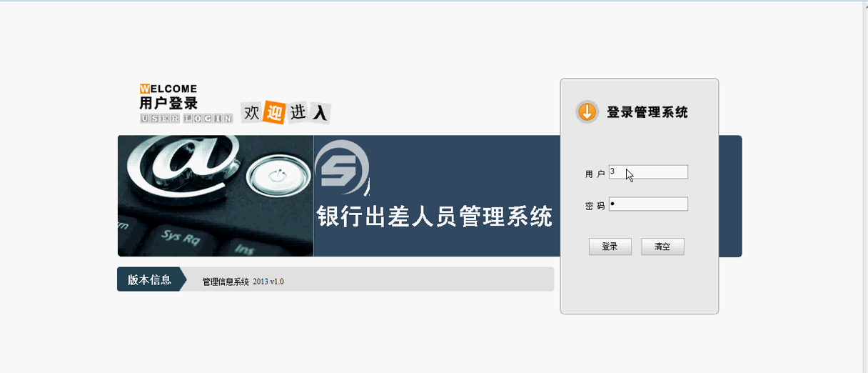Click the orange 迎 character tile
The height and width of the screenshot is (373, 868).
pos(275,113)
